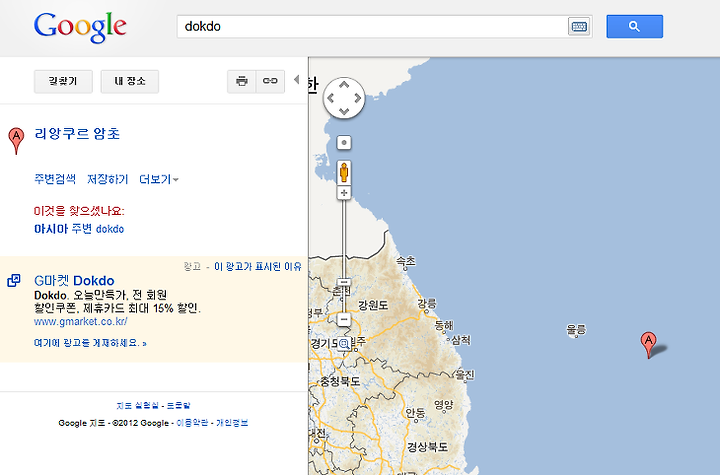
Task: Expand the 더보기 more dropdown
Action: (159, 179)
